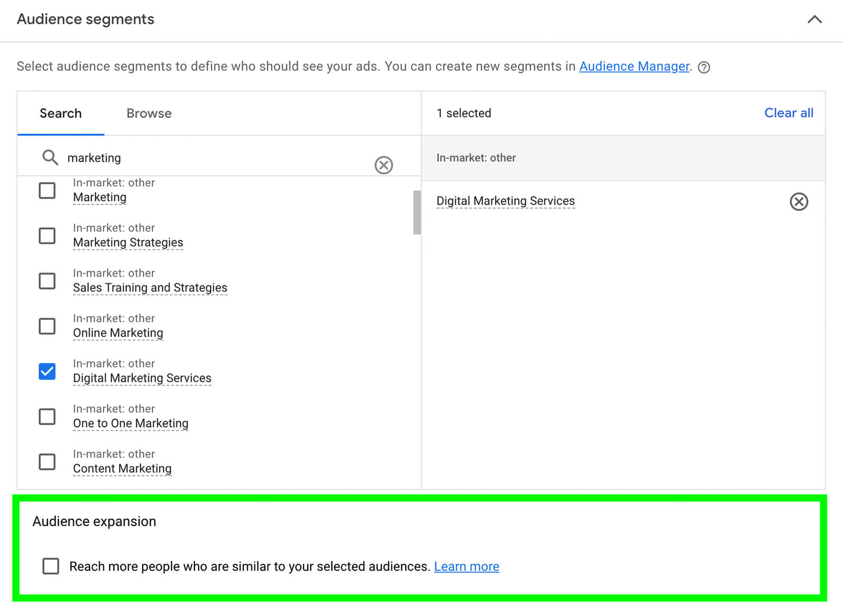Click Clear all selected segments
This screenshot has height=616, width=843.
pyautogui.click(x=789, y=113)
